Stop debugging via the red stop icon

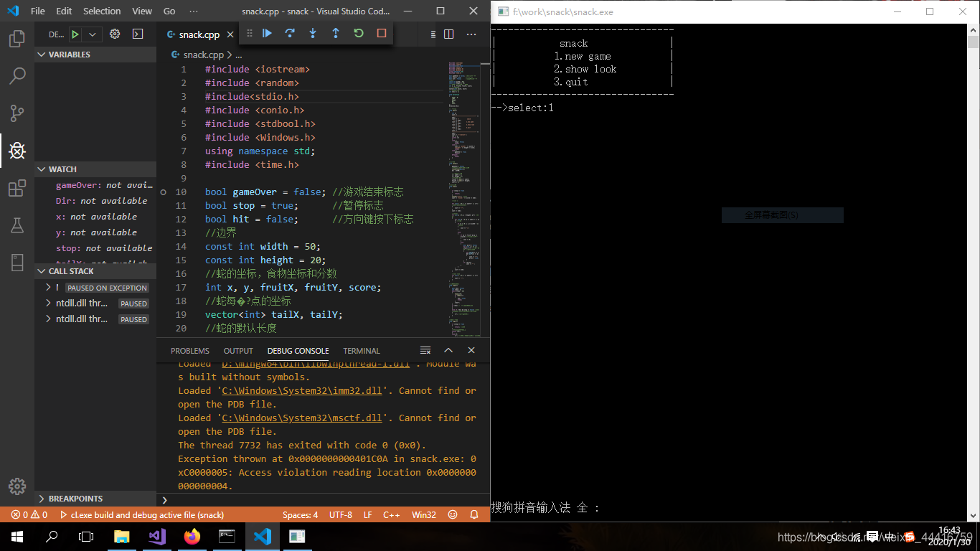(x=381, y=33)
